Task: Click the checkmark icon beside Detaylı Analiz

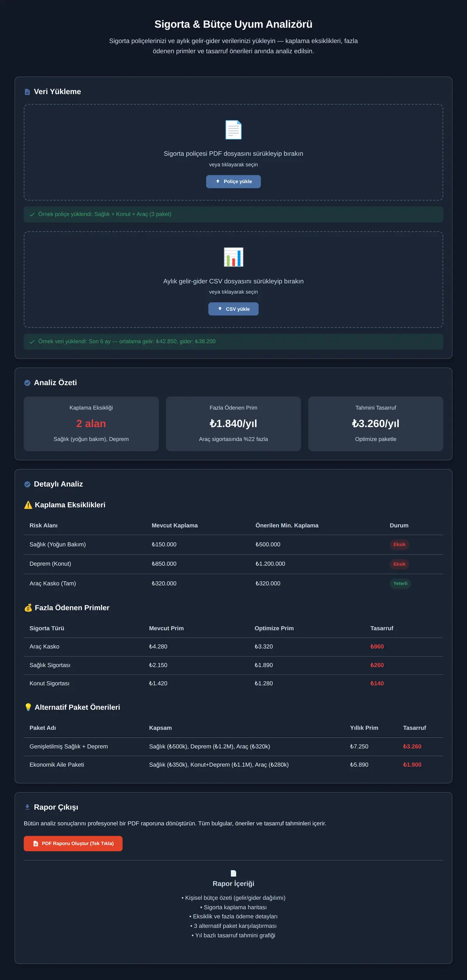Action: tap(27, 484)
